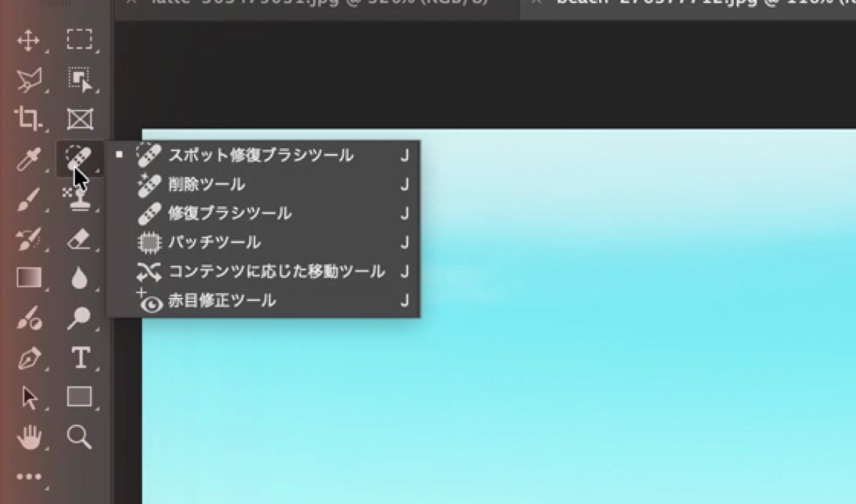Select the Eyedropper tool
856x504 pixels.
point(29,160)
